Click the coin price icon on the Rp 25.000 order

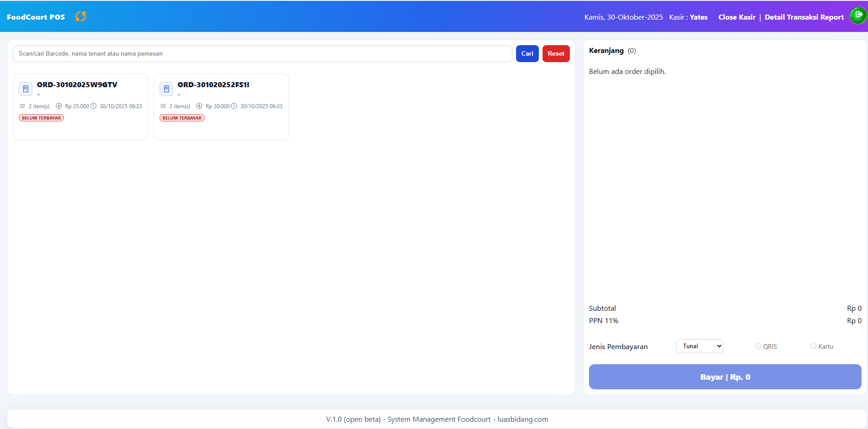58,106
